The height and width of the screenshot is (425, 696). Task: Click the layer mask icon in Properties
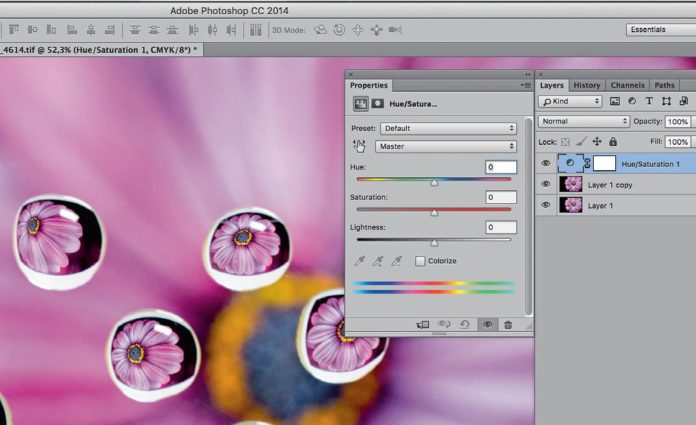click(378, 103)
